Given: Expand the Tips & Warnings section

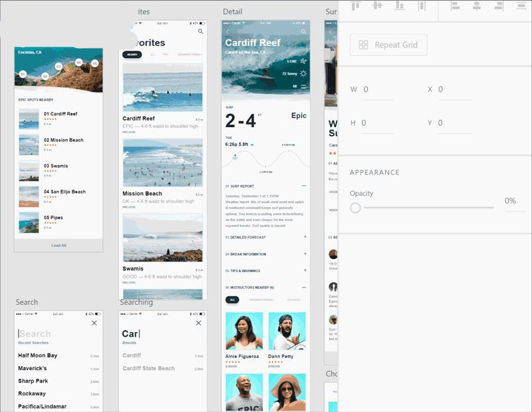Looking at the screenshot, I should click(x=305, y=270).
